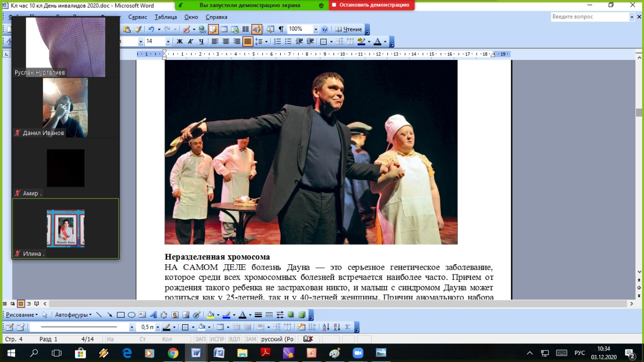Viewport: 644px width, 362px height.
Task: Open the Справка menu
Action: pos(217,17)
